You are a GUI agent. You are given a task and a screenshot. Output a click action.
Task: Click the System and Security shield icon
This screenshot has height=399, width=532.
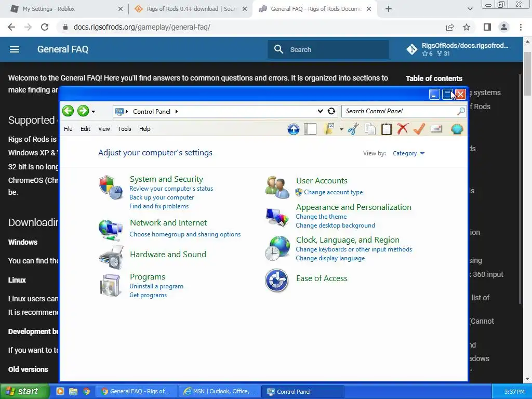pyautogui.click(x=111, y=187)
